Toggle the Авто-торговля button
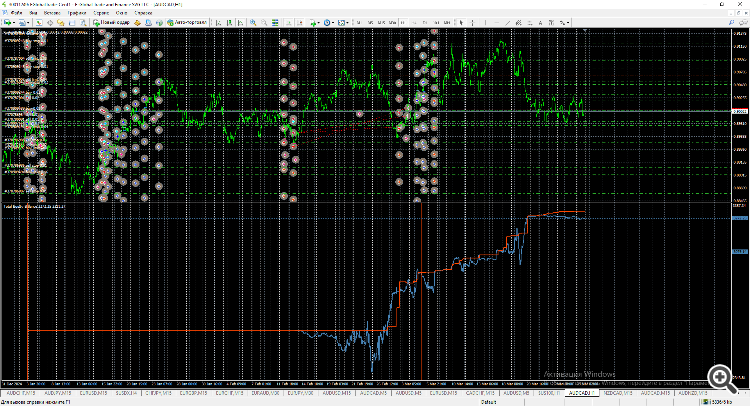The image size is (750, 406). coord(187,22)
